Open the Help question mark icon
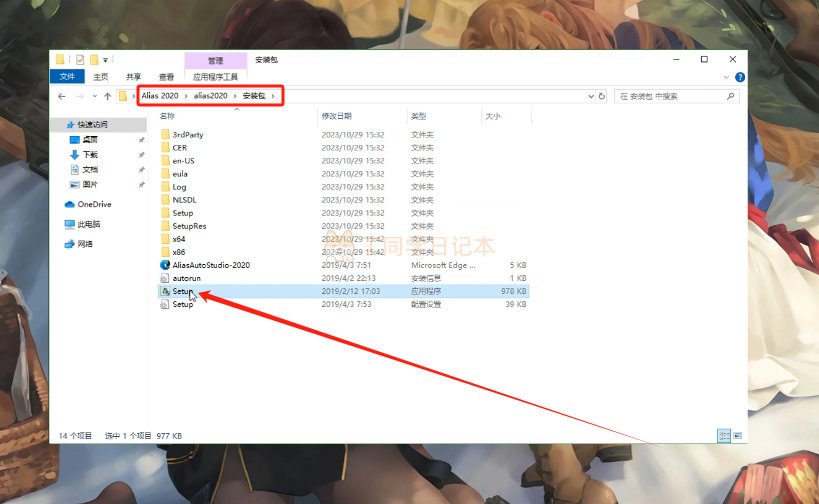 point(740,77)
